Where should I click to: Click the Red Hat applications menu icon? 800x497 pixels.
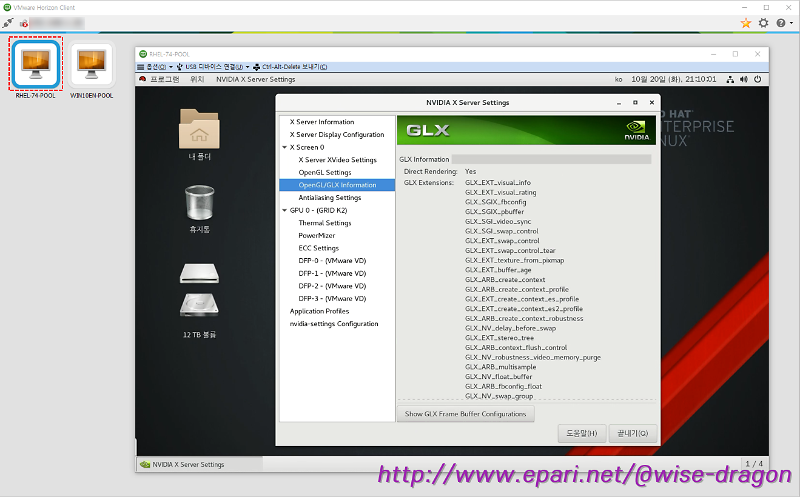click(x=142, y=79)
